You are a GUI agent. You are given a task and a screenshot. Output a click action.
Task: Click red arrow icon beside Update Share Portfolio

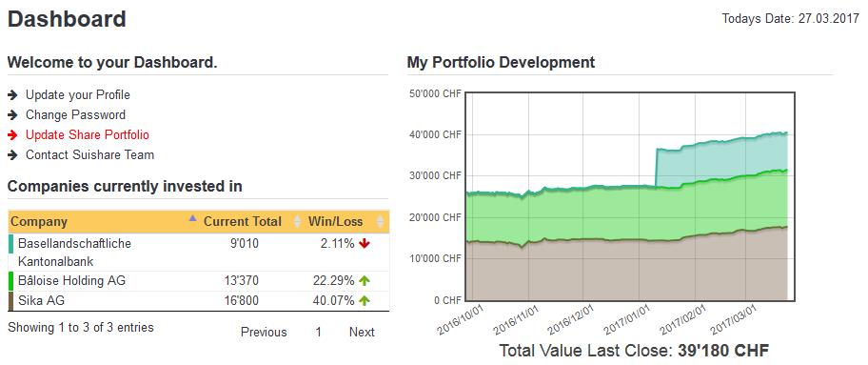[12, 134]
